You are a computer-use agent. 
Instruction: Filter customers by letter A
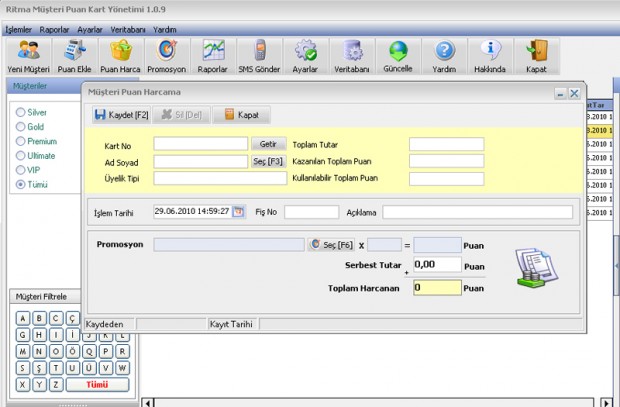point(23,318)
